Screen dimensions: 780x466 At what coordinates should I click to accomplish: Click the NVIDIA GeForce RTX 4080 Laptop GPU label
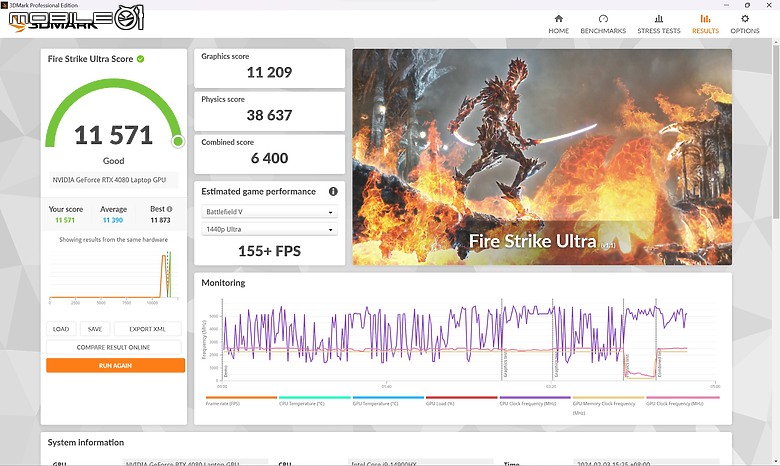109,180
